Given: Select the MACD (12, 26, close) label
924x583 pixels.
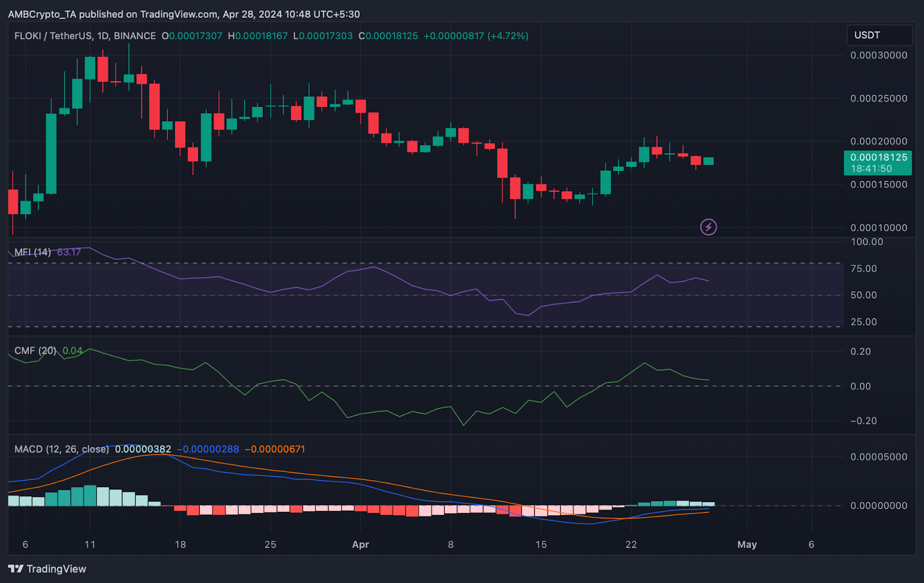Looking at the screenshot, I should [61, 449].
